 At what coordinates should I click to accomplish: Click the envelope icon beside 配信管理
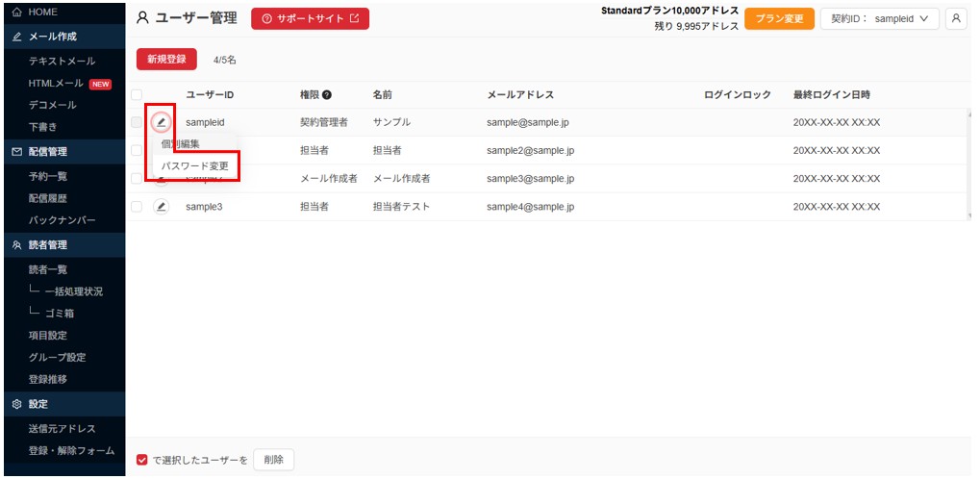pyautogui.click(x=16, y=152)
